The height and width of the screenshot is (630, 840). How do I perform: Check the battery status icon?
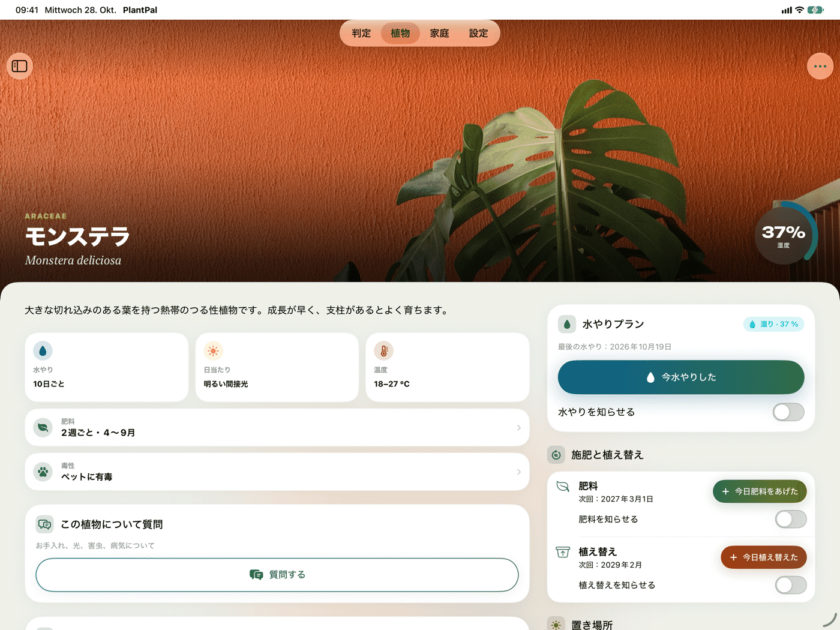[x=815, y=10]
